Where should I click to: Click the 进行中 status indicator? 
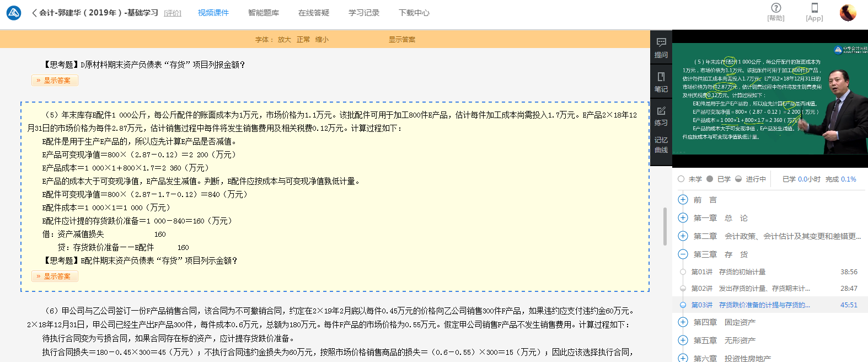point(751,179)
